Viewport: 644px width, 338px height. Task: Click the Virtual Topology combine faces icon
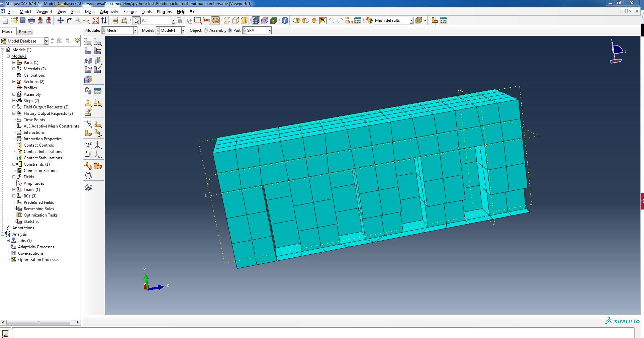pyautogui.click(x=88, y=166)
